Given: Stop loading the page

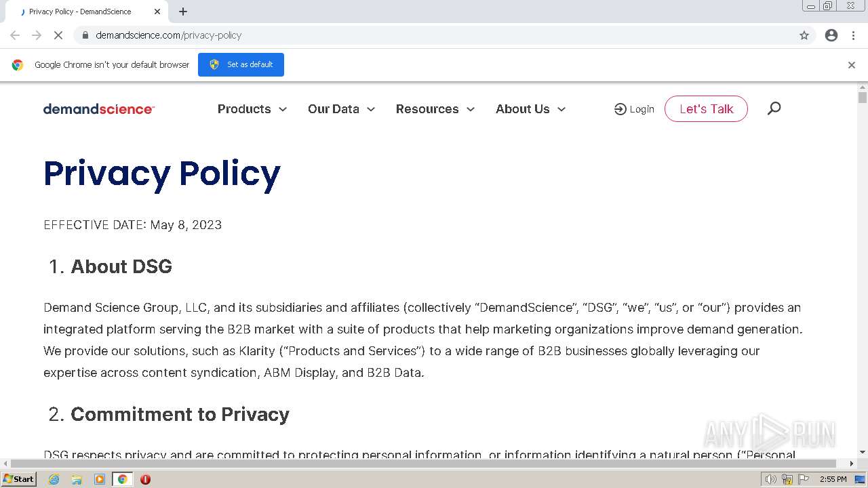Looking at the screenshot, I should pyautogui.click(x=58, y=35).
